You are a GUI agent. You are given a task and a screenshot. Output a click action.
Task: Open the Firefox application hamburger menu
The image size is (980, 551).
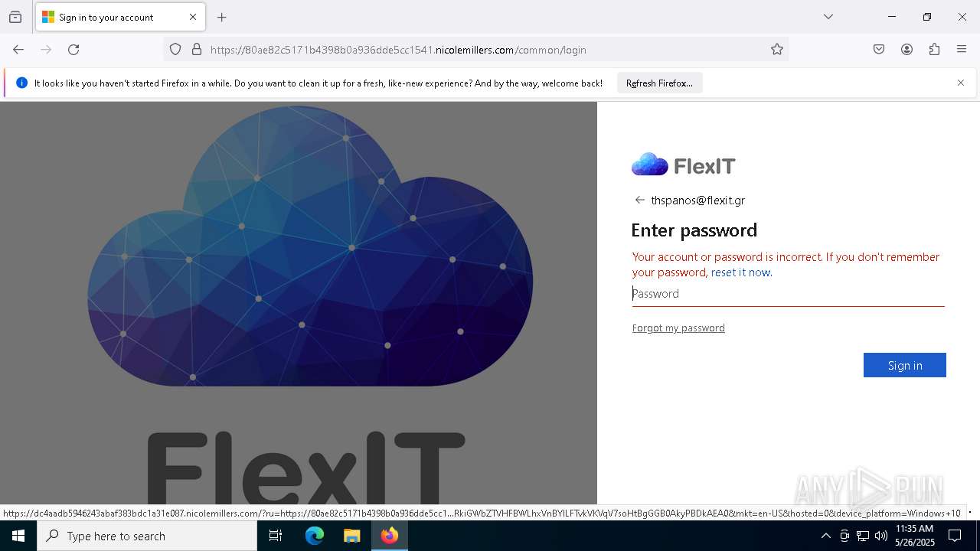click(962, 50)
